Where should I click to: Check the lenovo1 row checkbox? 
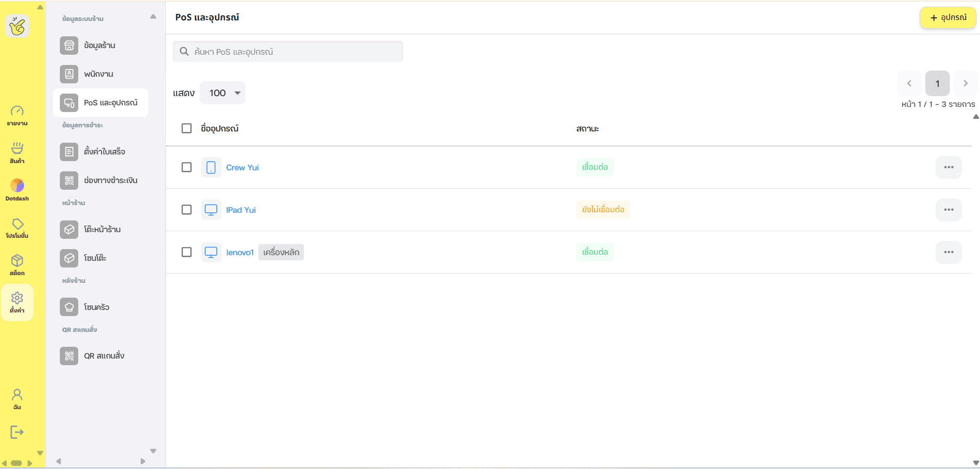187,252
